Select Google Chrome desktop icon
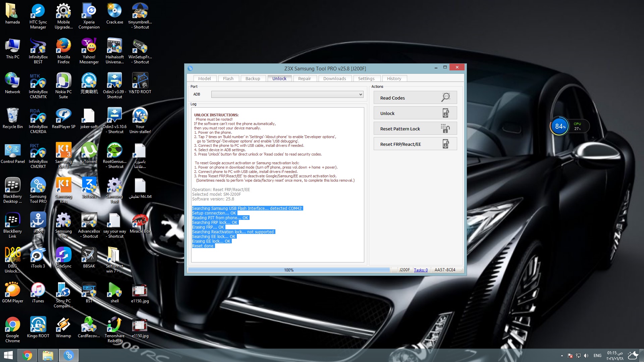Viewport: 644px width, 362px height. click(x=12, y=330)
